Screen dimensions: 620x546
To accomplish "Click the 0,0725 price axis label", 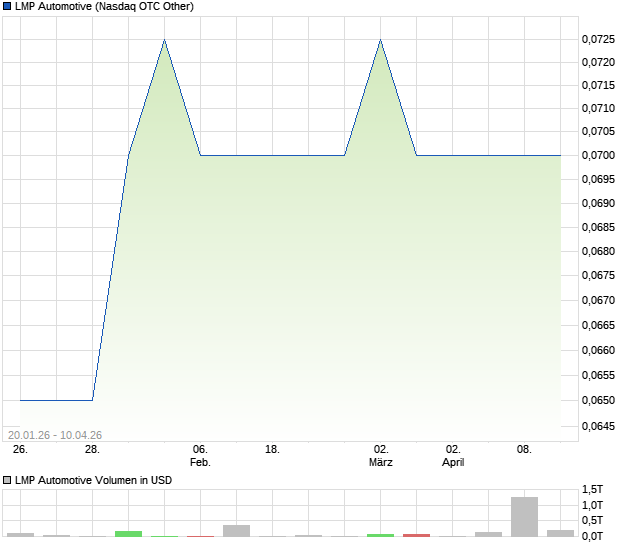I will [598, 39].
